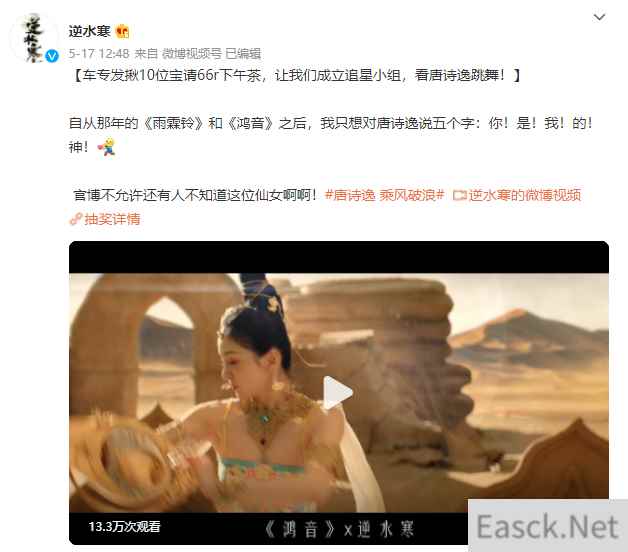Image resolution: width=628 pixels, height=552 pixels.
Task: Open the post options chevron menu
Action: pyautogui.click(x=599, y=17)
